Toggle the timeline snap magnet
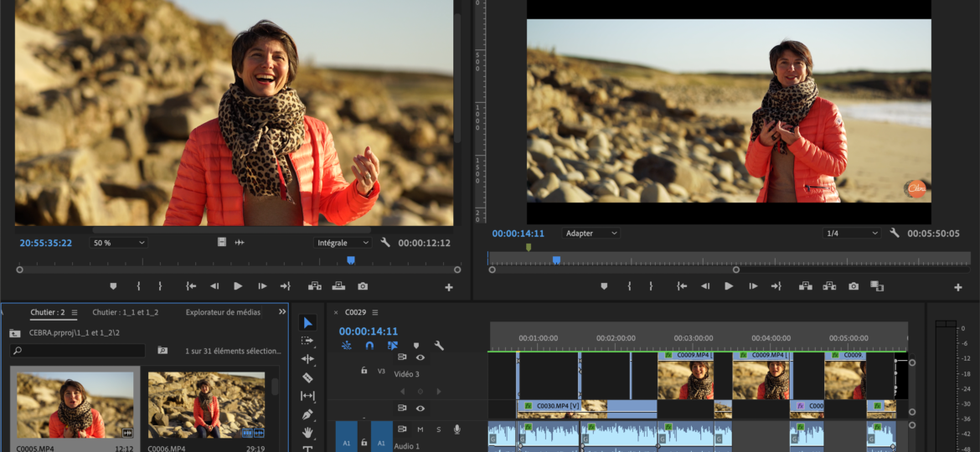Screen dimensions: 980x452 (x=369, y=346)
